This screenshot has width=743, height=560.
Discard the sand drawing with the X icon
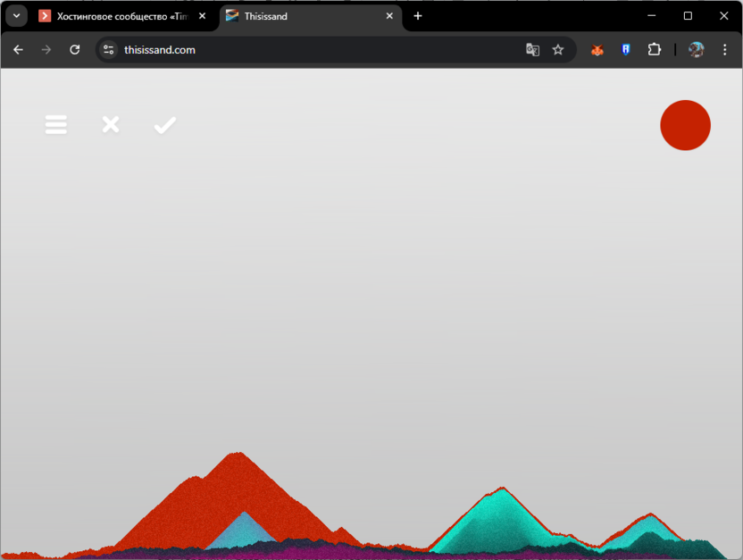pos(111,125)
